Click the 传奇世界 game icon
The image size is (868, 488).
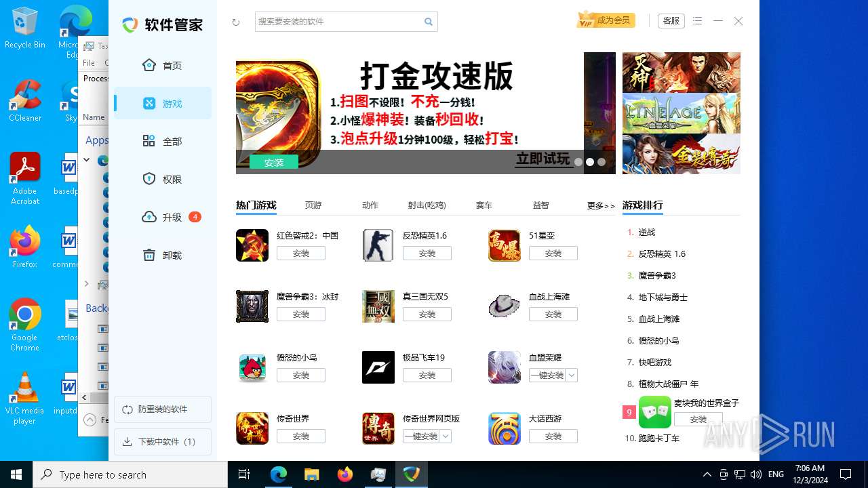pyautogui.click(x=252, y=428)
